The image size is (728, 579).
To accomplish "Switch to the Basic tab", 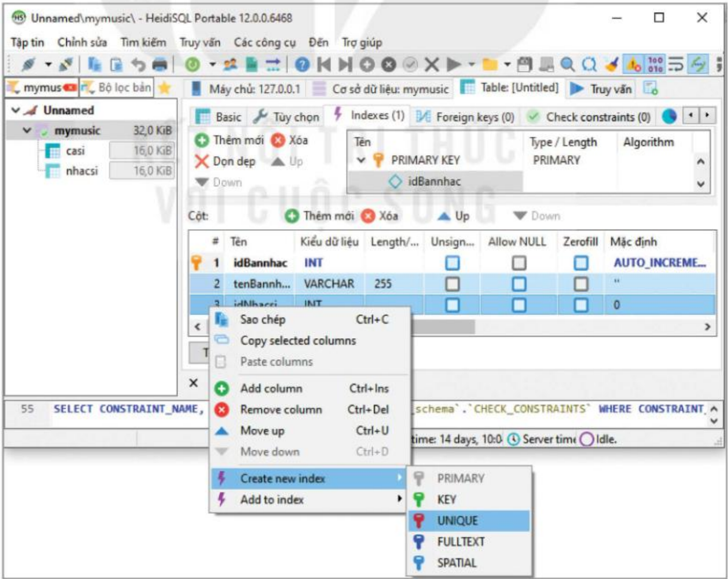I will (219, 117).
